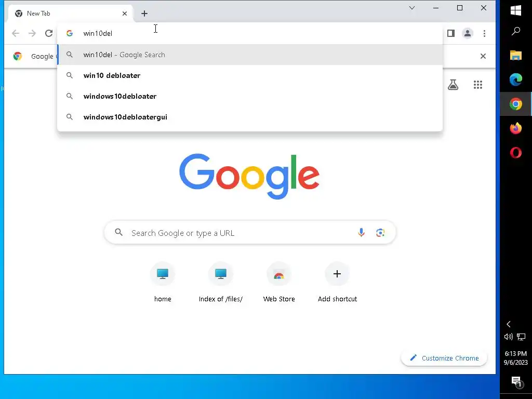Click the Google Lens image search icon
The height and width of the screenshot is (399, 532).
point(380,233)
